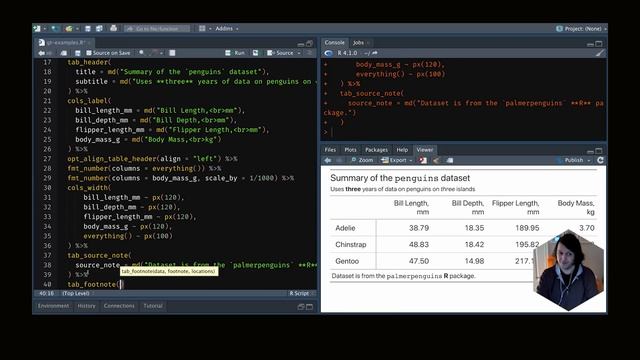
Task: Click the Viewer Zoom button
Action: pos(362,160)
